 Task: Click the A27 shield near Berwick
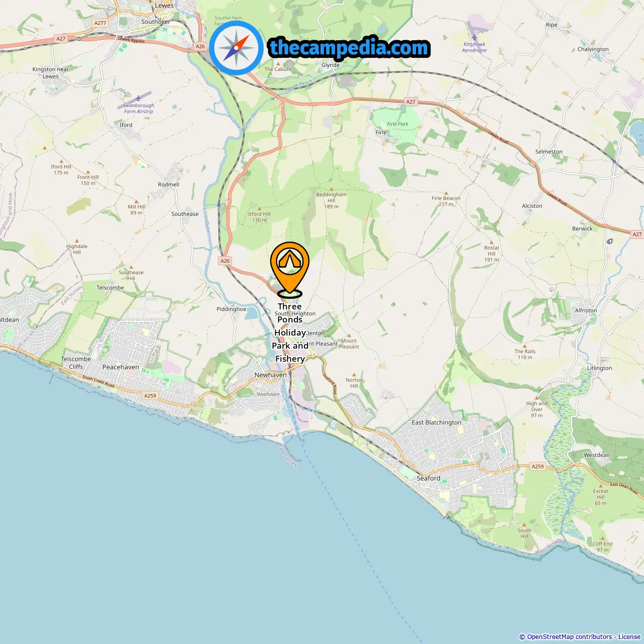pyautogui.click(x=637, y=234)
